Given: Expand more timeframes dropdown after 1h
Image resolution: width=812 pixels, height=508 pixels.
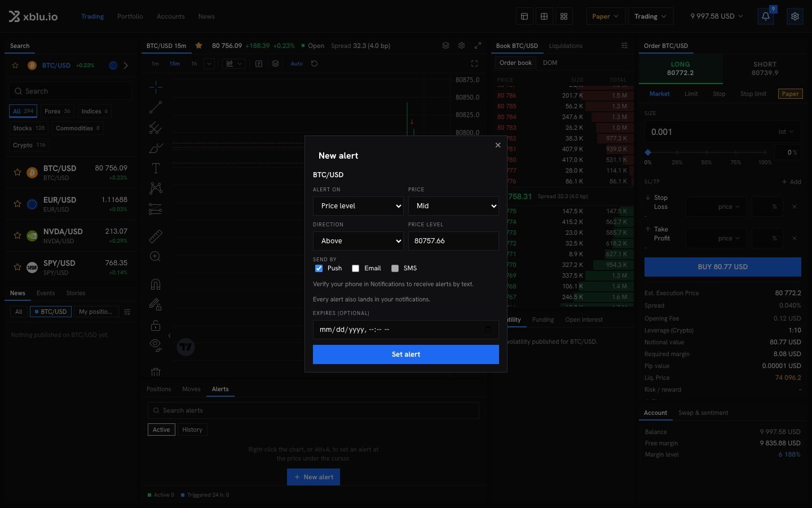Looking at the screenshot, I should tap(209, 64).
